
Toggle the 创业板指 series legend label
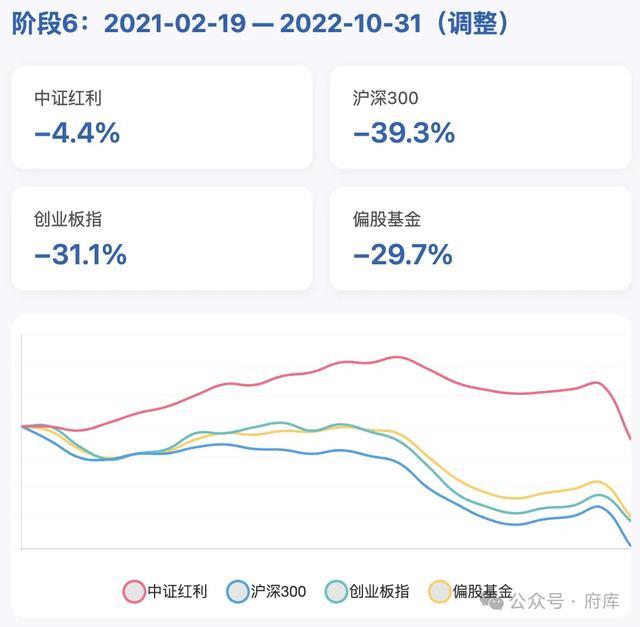(379, 591)
